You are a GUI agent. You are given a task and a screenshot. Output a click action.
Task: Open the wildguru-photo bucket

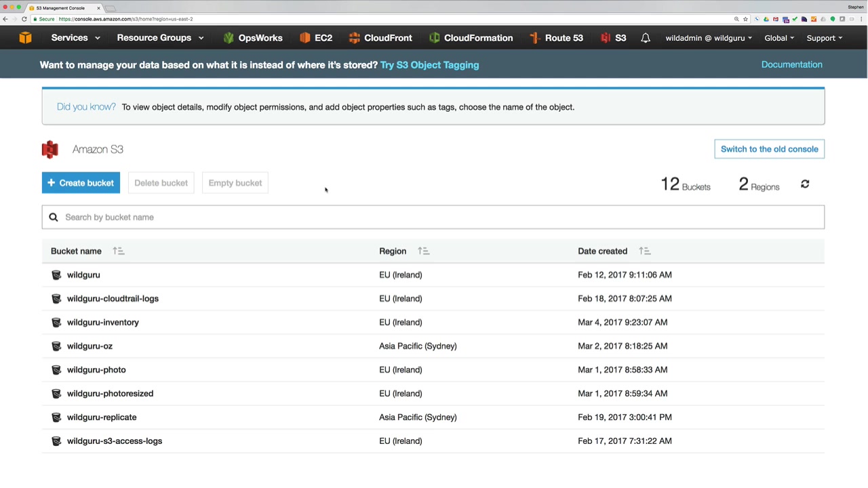(x=96, y=369)
